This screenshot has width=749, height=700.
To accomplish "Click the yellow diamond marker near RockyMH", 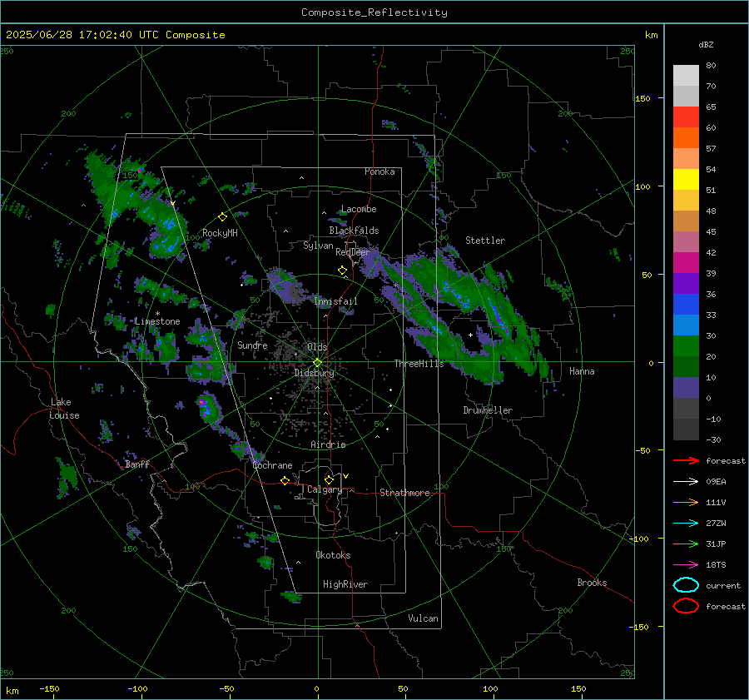I will tap(222, 217).
